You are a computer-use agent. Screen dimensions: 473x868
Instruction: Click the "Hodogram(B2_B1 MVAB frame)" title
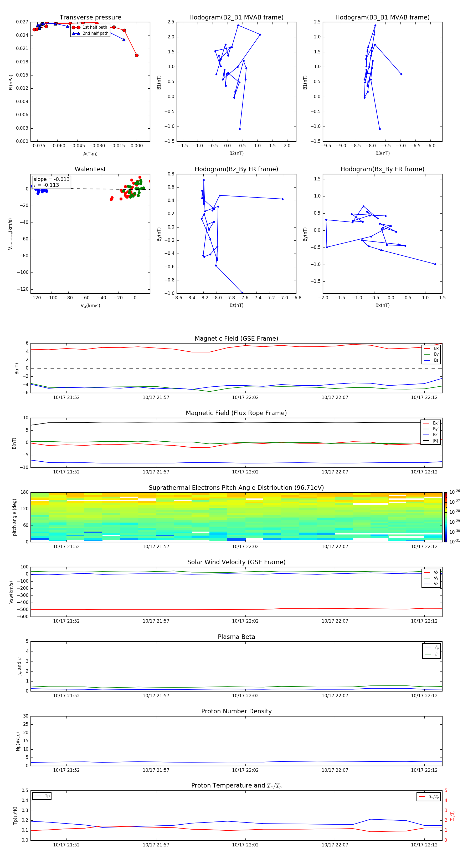(x=236, y=18)
